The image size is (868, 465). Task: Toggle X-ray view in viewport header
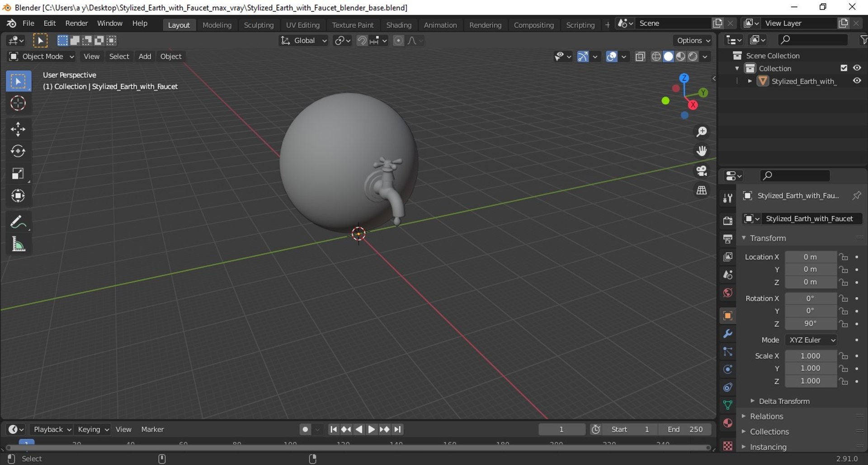[x=640, y=57]
